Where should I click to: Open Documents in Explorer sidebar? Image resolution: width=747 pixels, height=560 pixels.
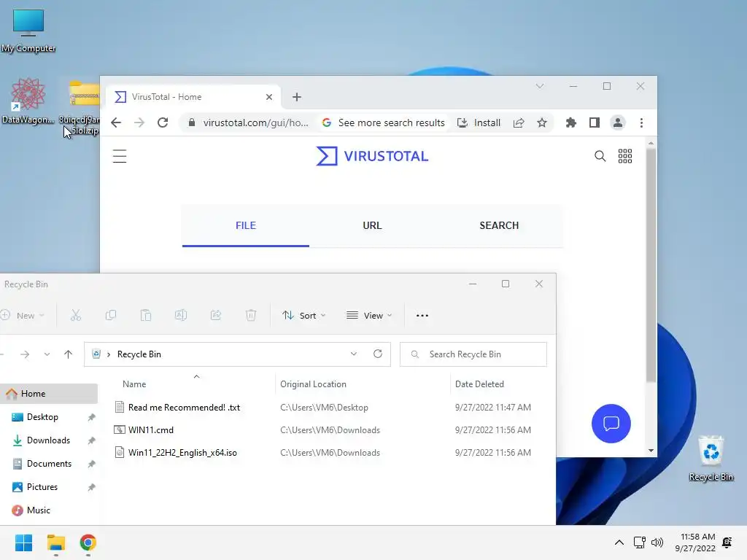tap(50, 463)
